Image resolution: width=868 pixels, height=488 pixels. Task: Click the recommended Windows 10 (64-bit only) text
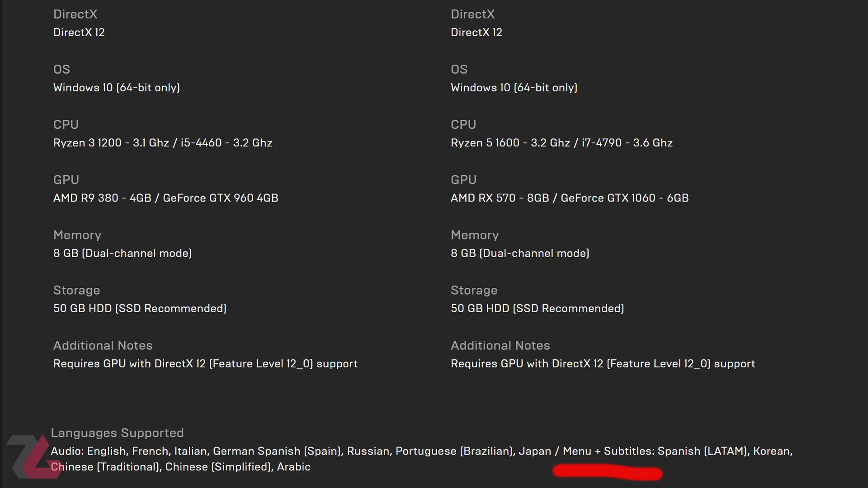click(514, 88)
